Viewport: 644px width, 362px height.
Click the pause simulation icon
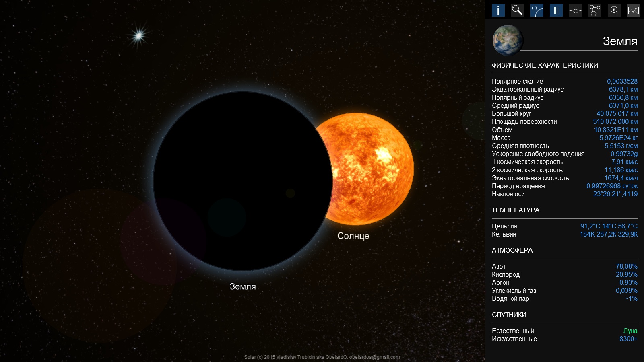tap(556, 10)
